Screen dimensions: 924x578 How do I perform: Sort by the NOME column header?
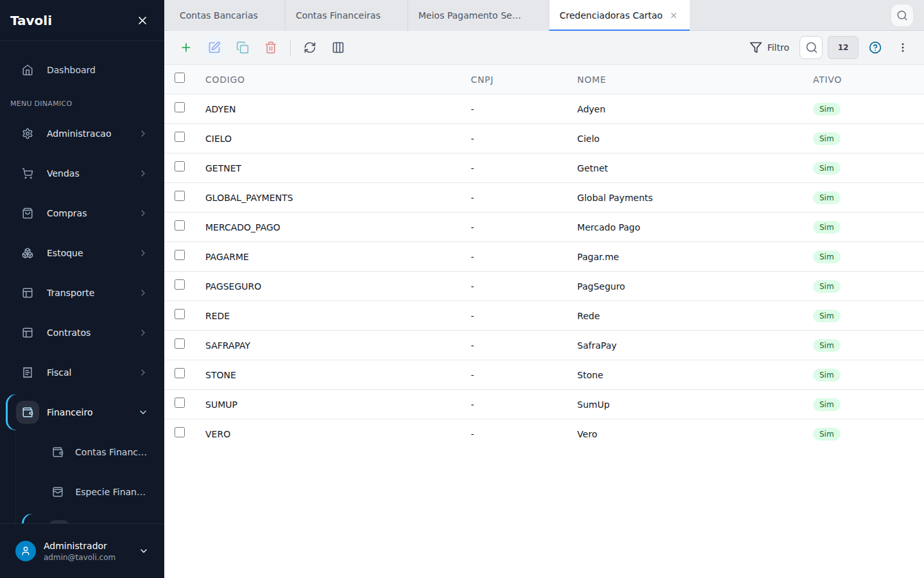(592, 80)
